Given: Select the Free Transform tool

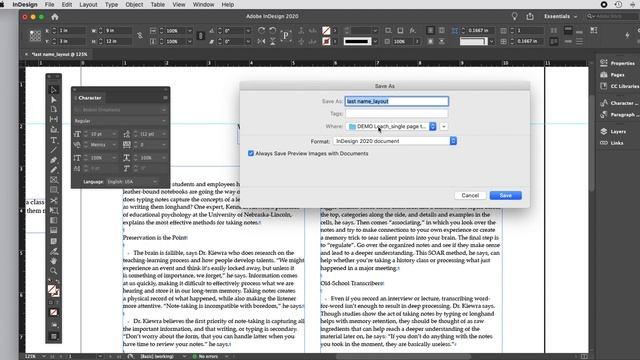Looking at the screenshot, I should pos(53,211).
